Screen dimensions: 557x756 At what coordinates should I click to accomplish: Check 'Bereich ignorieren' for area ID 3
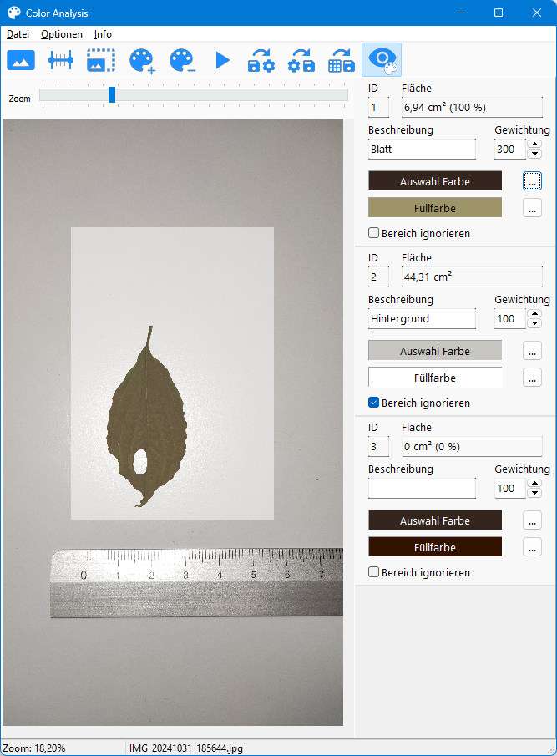click(x=374, y=572)
